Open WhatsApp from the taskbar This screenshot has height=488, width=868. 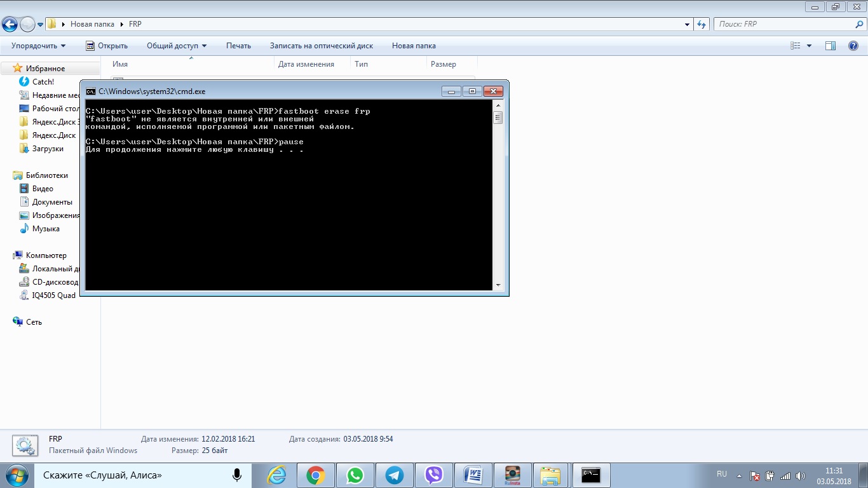coord(355,475)
